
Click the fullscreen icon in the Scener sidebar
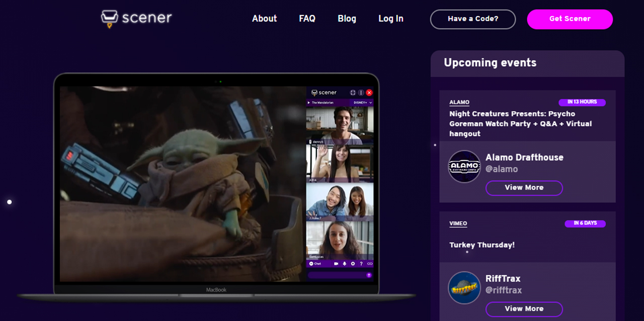[353, 92]
